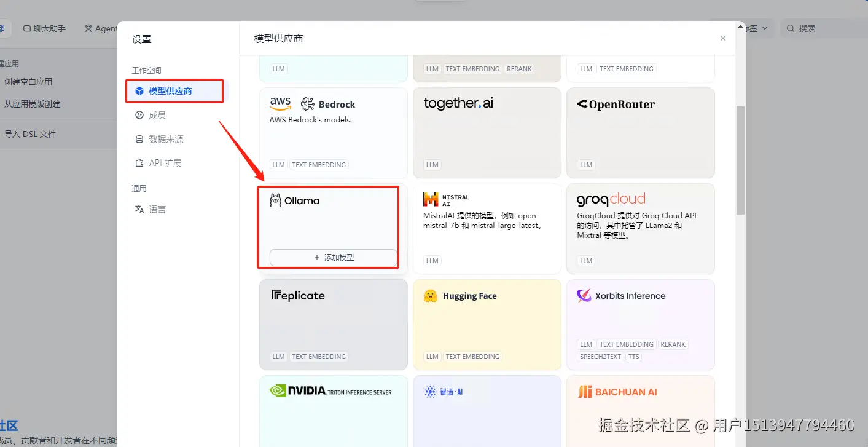Click the 搜索 search field in background
The height and width of the screenshot is (447, 868).
(x=823, y=28)
